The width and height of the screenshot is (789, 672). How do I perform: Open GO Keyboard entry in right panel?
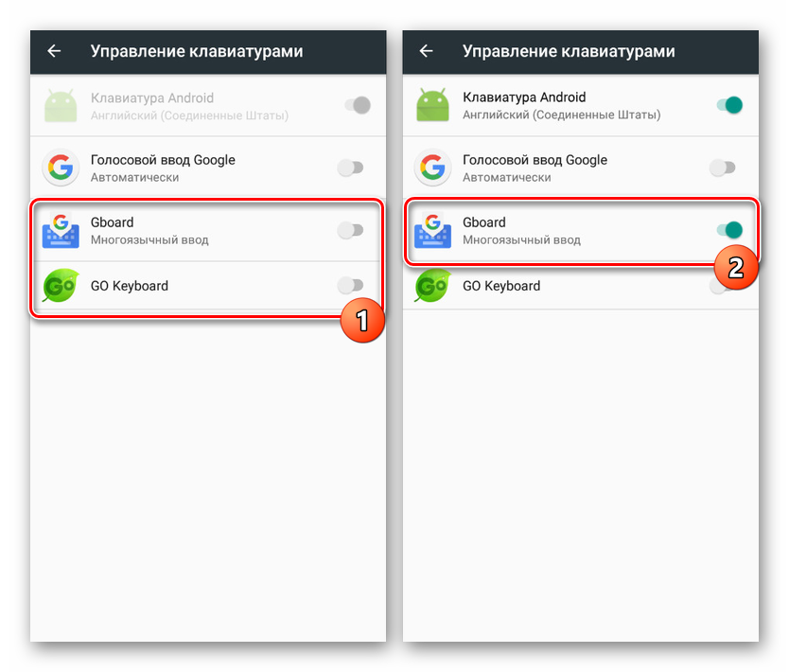tap(580, 286)
